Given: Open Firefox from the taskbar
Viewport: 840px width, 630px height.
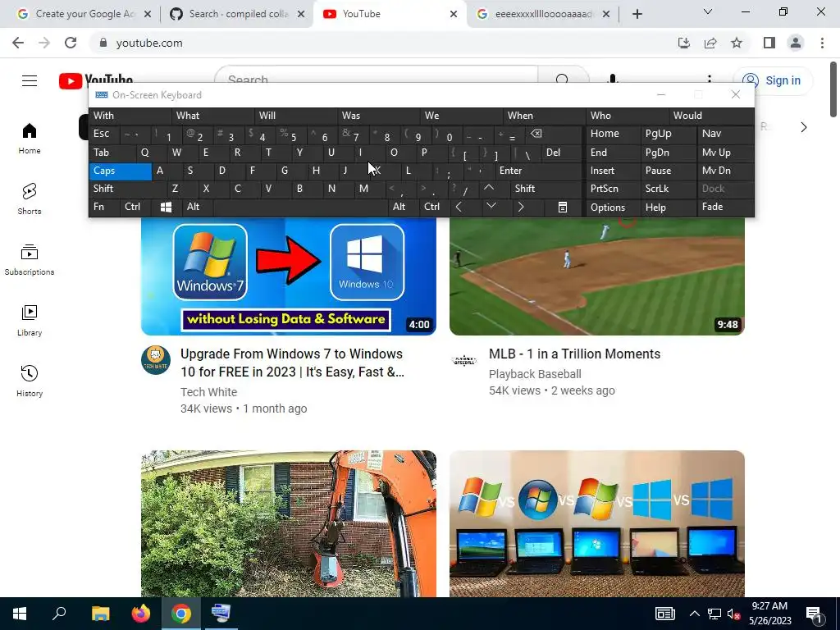Looking at the screenshot, I should [x=141, y=614].
